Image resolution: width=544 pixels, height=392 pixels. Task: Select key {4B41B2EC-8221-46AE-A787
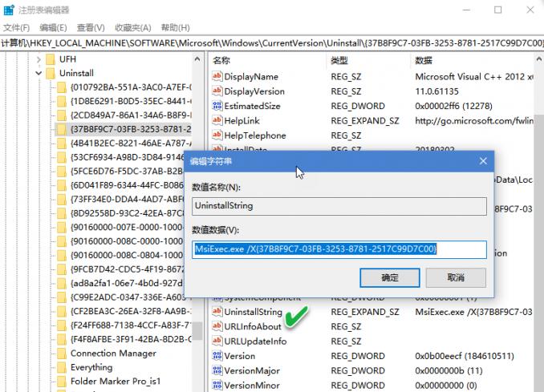click(x=131, y=143)
